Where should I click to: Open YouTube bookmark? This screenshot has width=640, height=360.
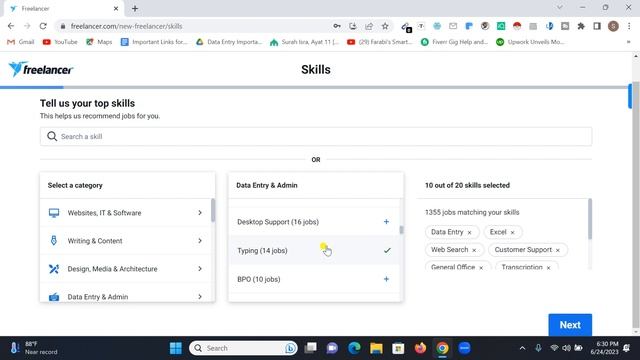pos(60,42)
